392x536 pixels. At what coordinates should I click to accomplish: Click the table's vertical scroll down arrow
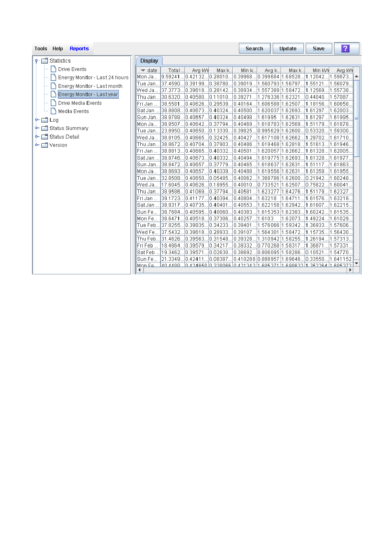point(357,263)
